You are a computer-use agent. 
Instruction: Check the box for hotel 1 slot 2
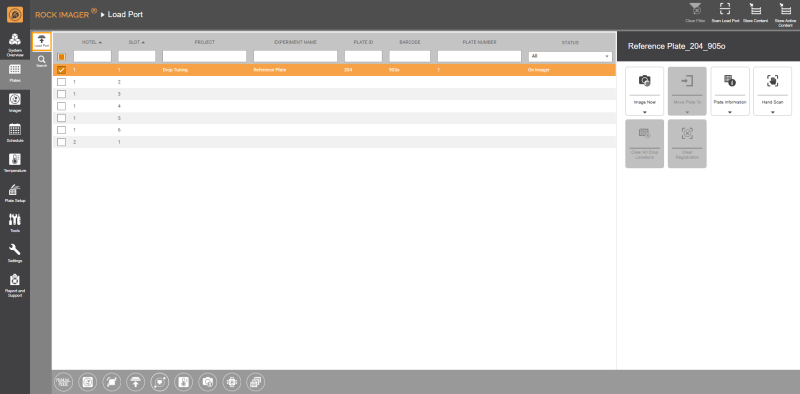click(x=61, y=82)
